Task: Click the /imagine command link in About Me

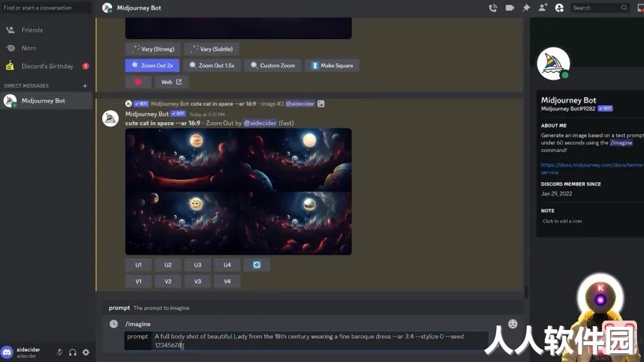Action: [621, 143]
